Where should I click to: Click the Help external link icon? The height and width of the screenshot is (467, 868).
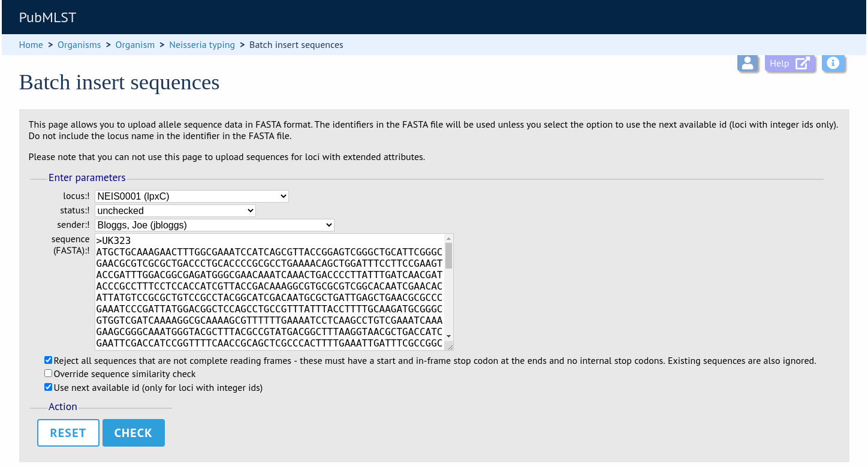(x=803, y=64)
